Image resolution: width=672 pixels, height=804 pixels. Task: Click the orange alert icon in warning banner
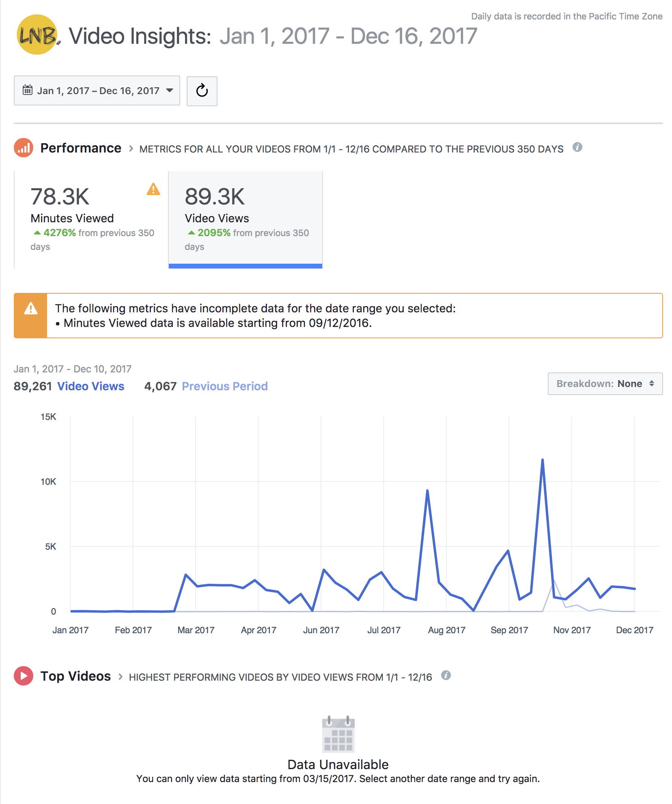[x=31, y=309]
